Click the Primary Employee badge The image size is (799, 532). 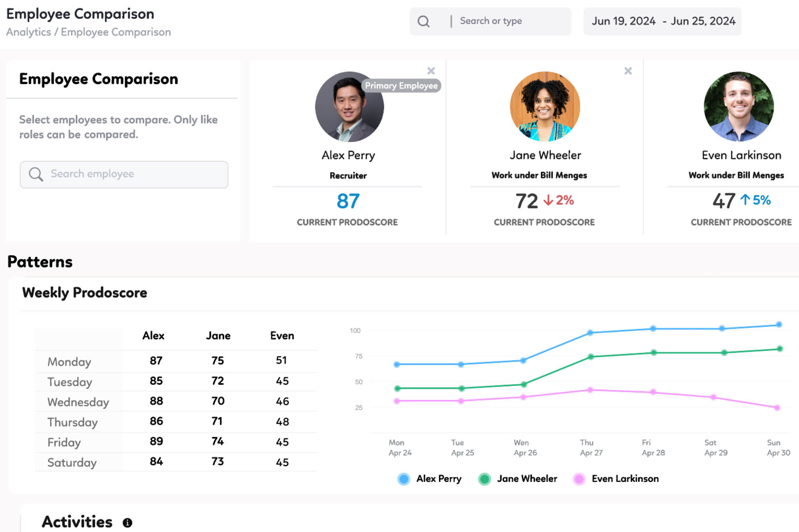pyautogui.click(x=401, y=85)
